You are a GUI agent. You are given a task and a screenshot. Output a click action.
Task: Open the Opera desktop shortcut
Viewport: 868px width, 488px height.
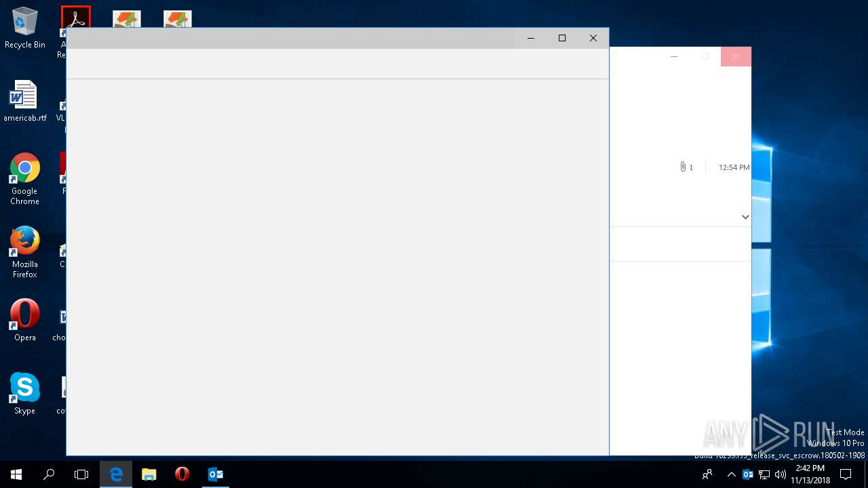coord(24,320)
